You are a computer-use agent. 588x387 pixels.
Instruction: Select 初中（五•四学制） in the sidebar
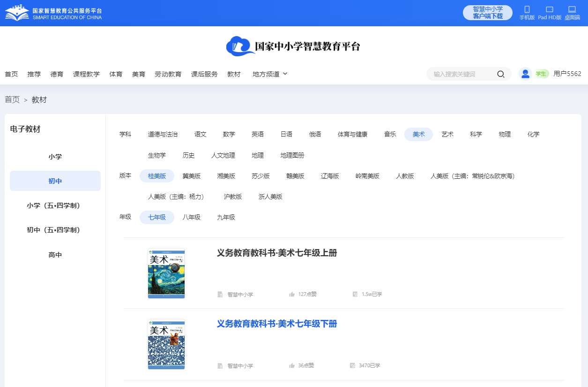coord(55,230)
